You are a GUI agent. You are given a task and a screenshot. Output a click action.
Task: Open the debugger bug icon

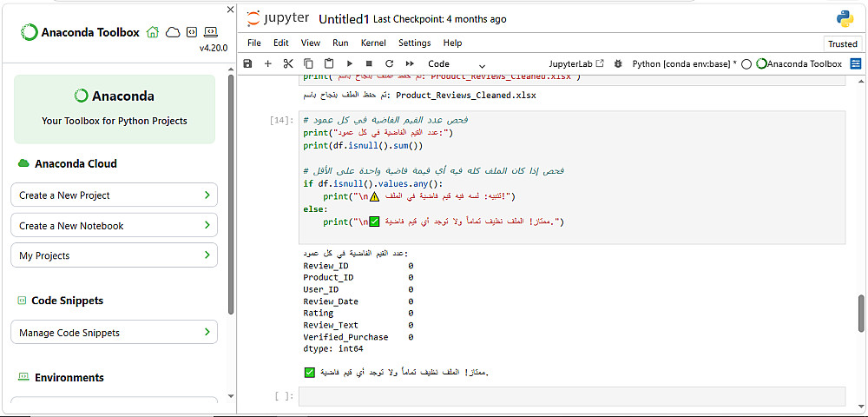618,63
